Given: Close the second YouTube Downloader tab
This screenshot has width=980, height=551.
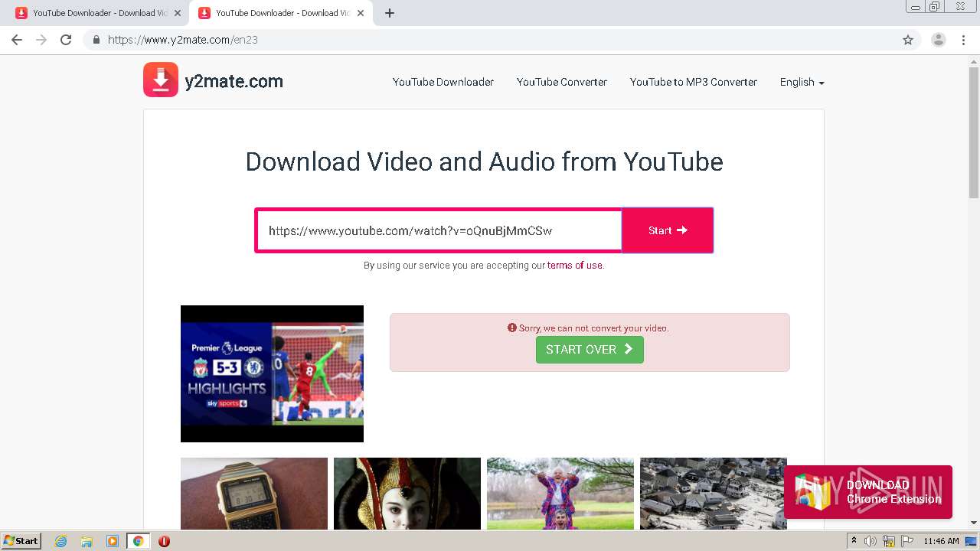Looking at the screenshot, I should click(x=361, y=13).
